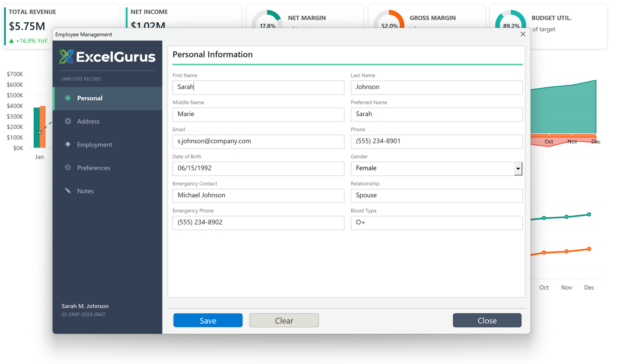Click the Emergency Contact field

click(258, 195)
